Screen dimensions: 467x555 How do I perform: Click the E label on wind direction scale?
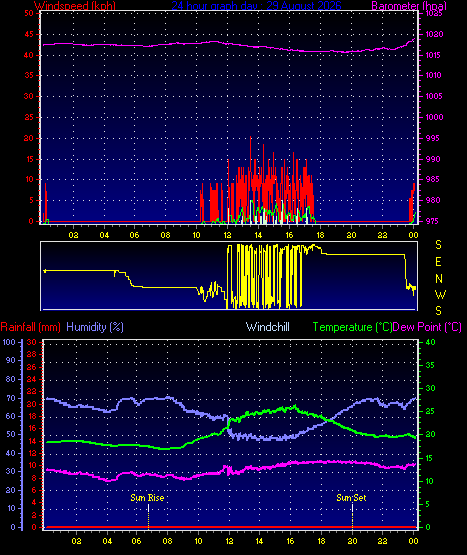(x=438, y=262)
